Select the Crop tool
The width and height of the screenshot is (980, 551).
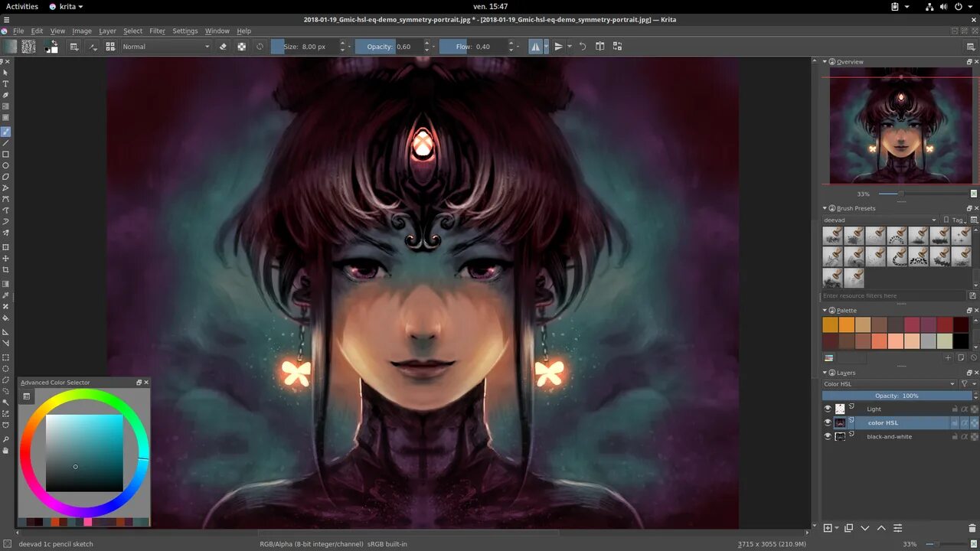(x=5, y=269)
